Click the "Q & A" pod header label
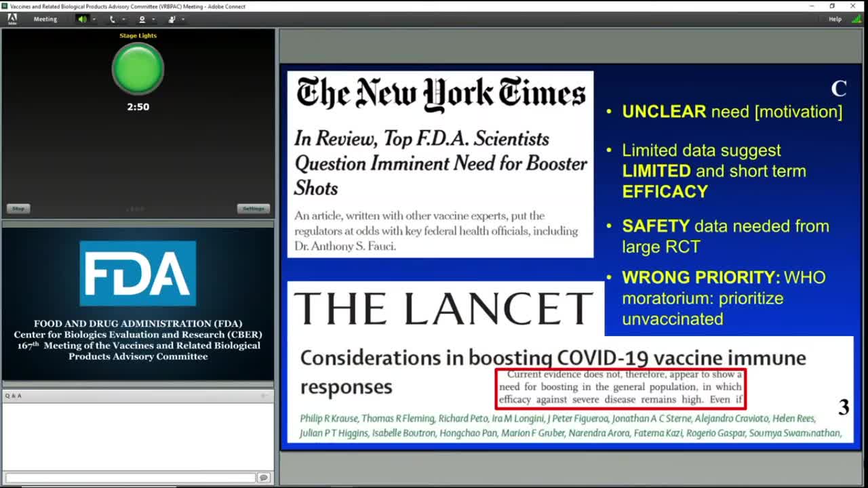 [14, 396]
